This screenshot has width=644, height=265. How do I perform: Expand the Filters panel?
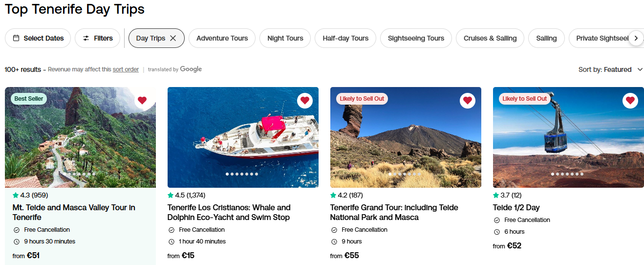coord(98,38)
